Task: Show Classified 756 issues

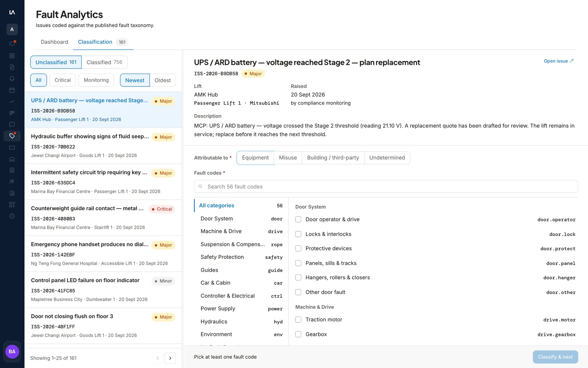Action: click(x=104, y=62)
